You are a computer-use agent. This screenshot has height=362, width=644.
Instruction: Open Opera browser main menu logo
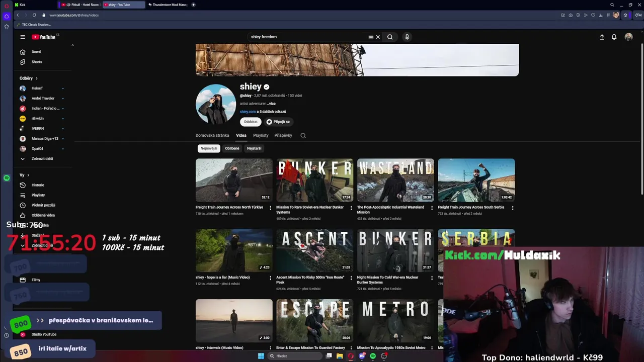click(x=7, y=6)
